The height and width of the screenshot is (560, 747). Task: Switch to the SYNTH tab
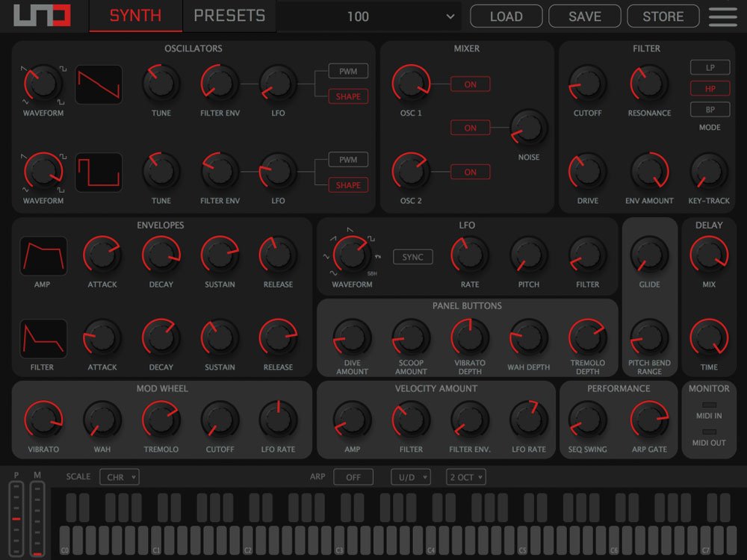135,16
